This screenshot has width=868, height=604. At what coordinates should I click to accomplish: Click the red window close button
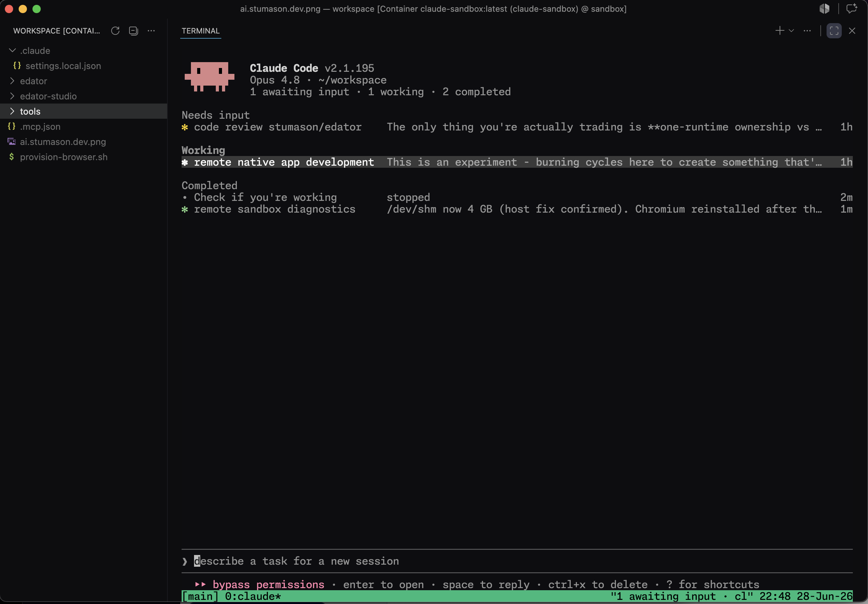pyautogui.click(x=9, y=9)
